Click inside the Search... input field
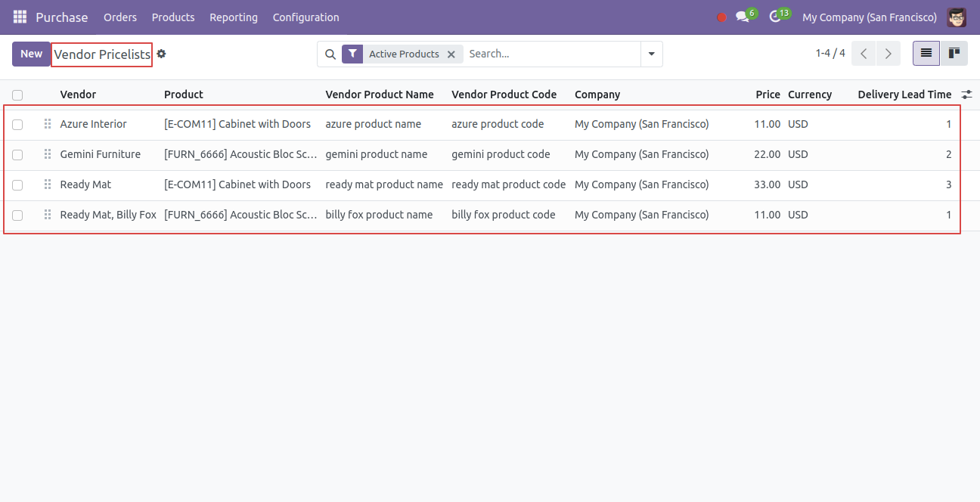The image size is (980, 502). pos(551,54)
